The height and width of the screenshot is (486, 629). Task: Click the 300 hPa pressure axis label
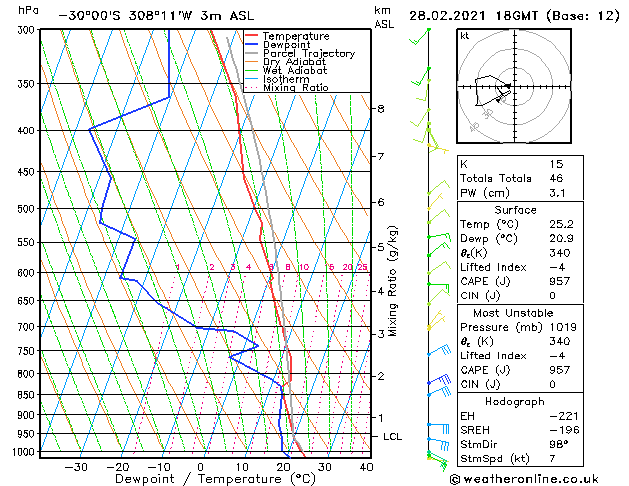pyautogui.click(x=26, y=30)
